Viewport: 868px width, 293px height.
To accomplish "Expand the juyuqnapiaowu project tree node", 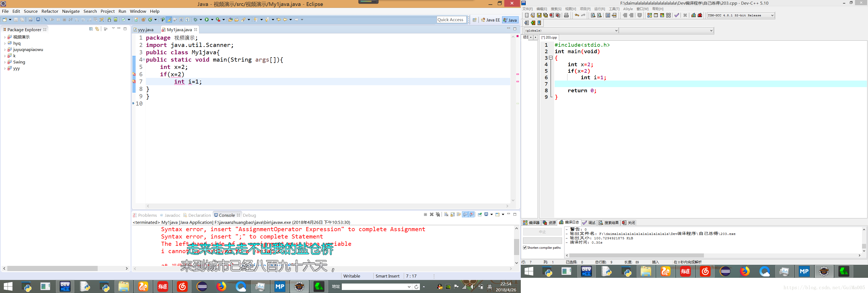I will click(5, 50).
